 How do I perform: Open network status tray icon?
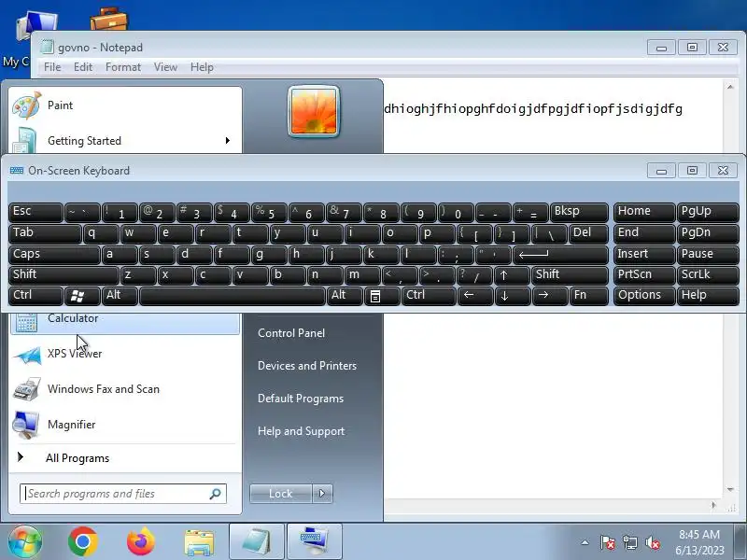coord(629,542)
